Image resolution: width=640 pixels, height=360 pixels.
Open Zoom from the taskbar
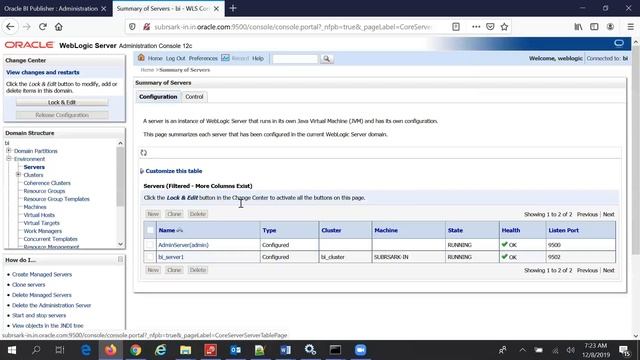tap(360, 350)
